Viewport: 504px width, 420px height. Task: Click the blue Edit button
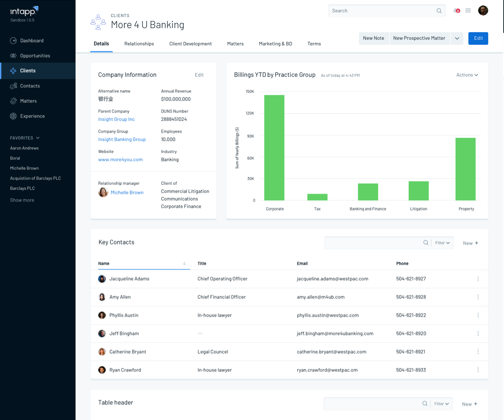tap(478, 38)
